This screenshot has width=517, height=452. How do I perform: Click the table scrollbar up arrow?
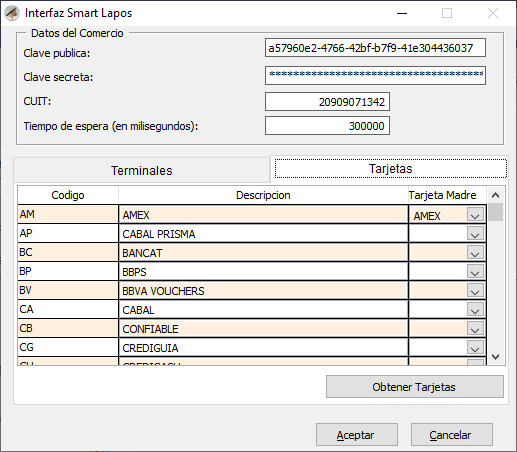[496, 195]
